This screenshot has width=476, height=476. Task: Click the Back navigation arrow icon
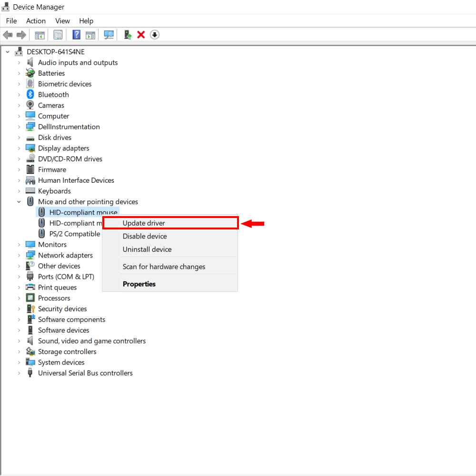[x=8, y=34]
